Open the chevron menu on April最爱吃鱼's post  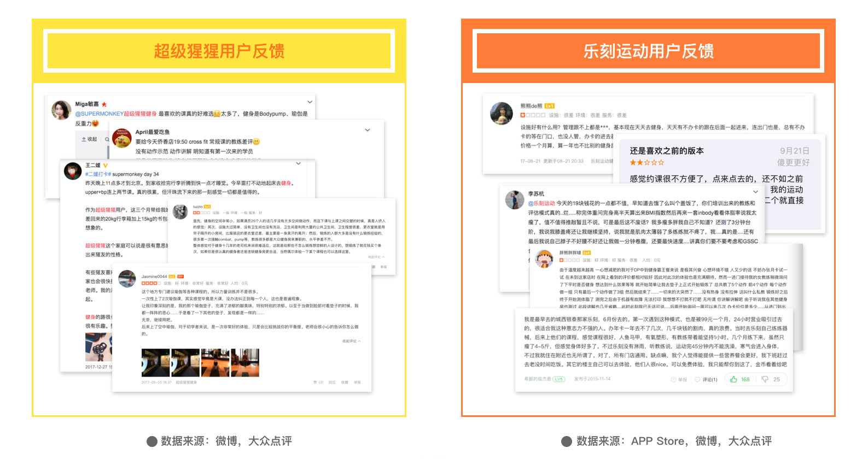tap(368, 130)
